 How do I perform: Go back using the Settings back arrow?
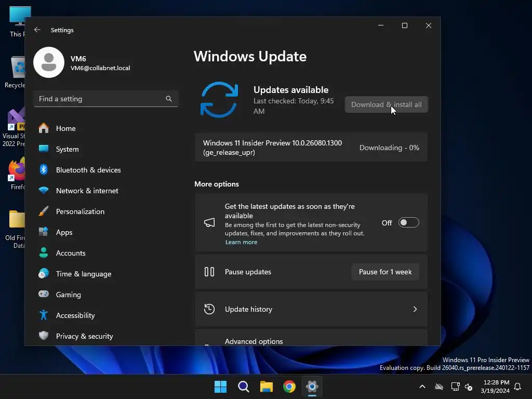pyautogui.click(x=37, y=30)
